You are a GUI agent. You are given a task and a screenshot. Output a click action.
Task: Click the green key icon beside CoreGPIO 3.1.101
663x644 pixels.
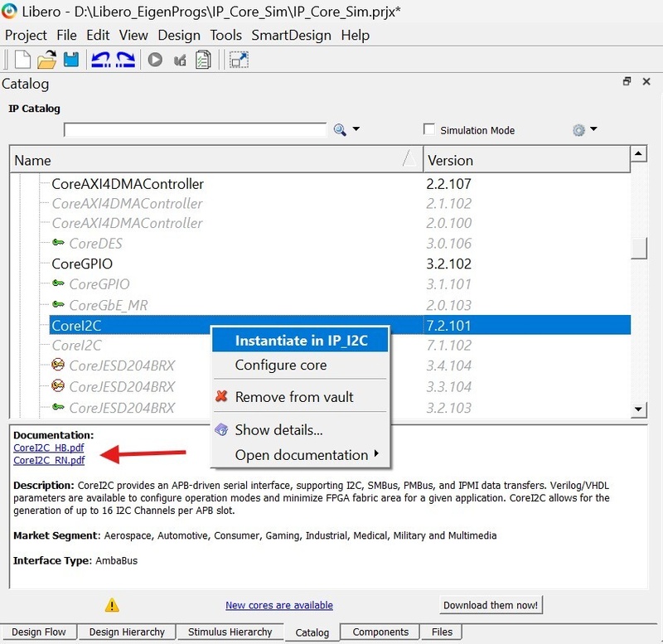click(x=58, y=283)
